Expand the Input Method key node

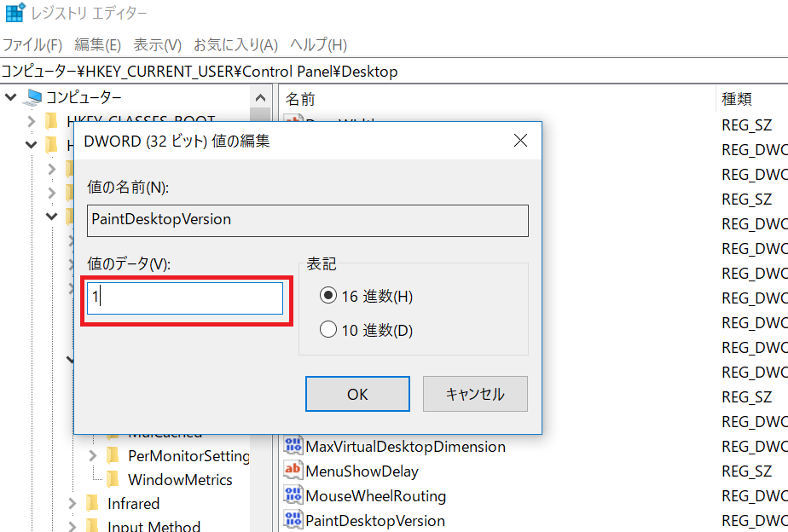[72, 526]
